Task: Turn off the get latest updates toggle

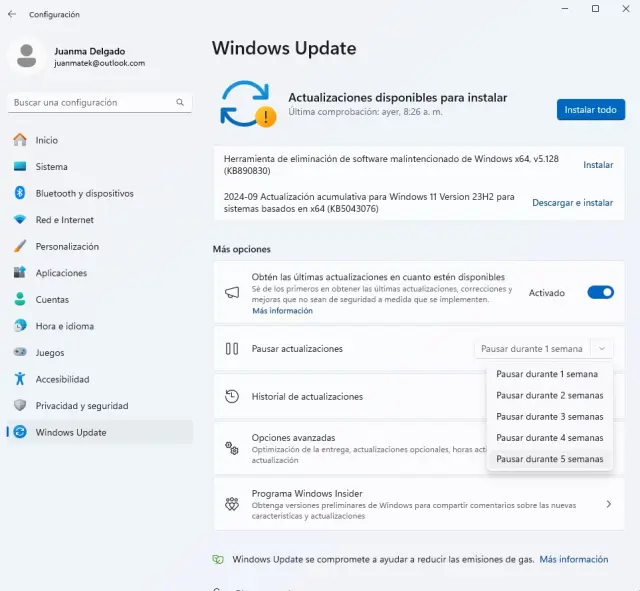Action: pyautogui.click(x=600, y=293)
